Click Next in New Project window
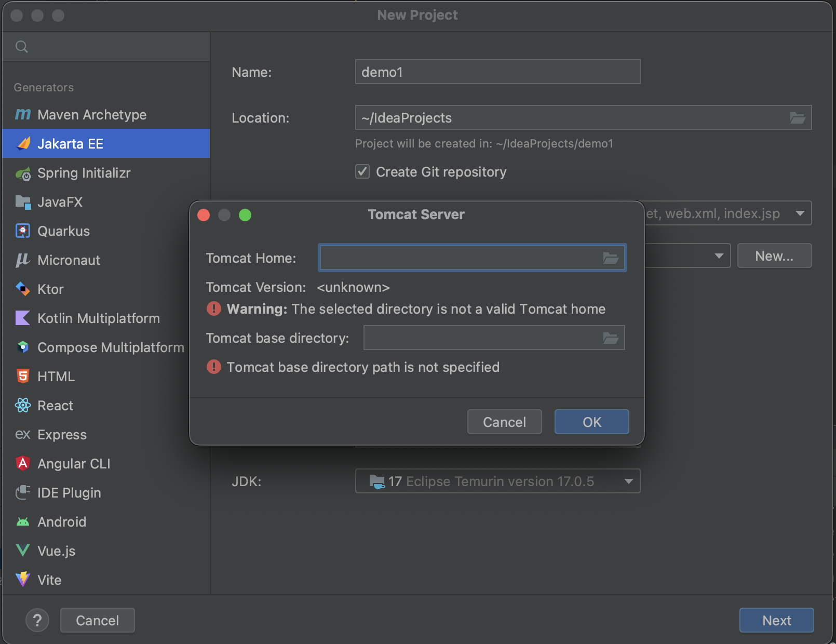Image resolution: width=836 pixels, height=644 pixels. pos(776,620)
